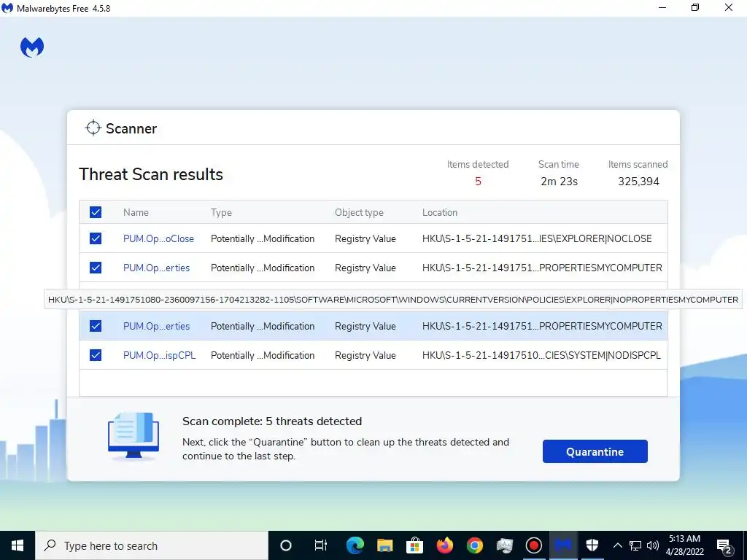Click the red record button taskbar icon

tap(533, 545)
